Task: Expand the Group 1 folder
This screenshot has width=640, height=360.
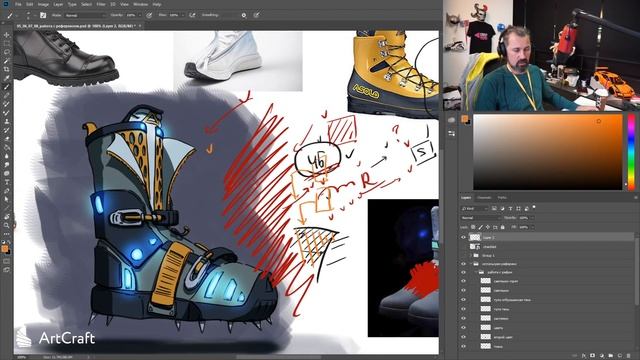Action: tap(471, 256)
